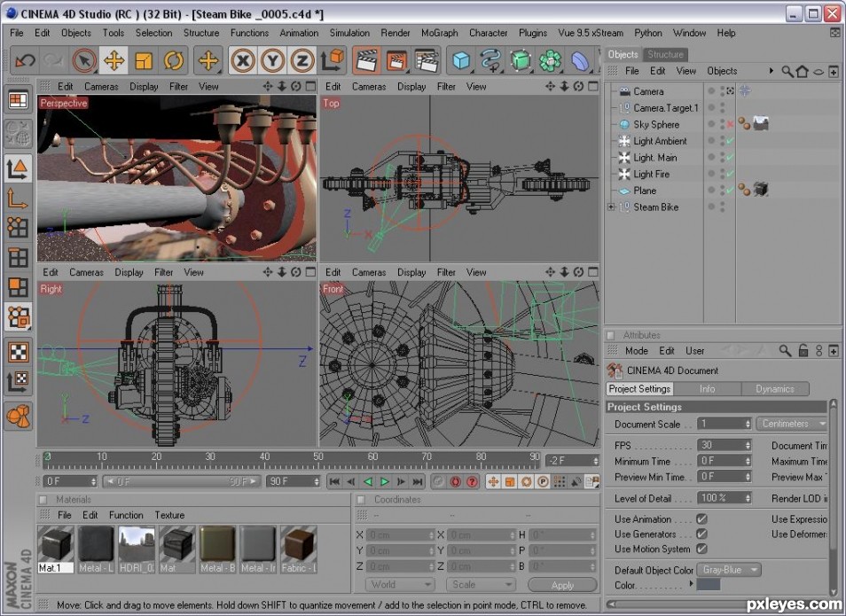Open the Scale coordinate dropdown
Image resolution: width=846 pixels, height=616 pixels.
coord(480,585)
